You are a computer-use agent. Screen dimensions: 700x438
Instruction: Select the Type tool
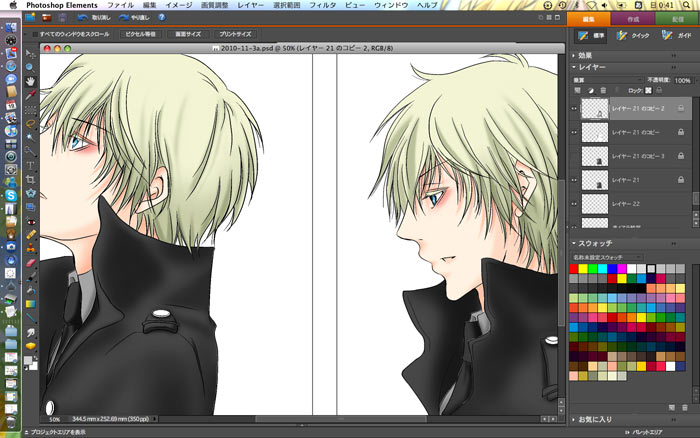[x=30, y=165]
